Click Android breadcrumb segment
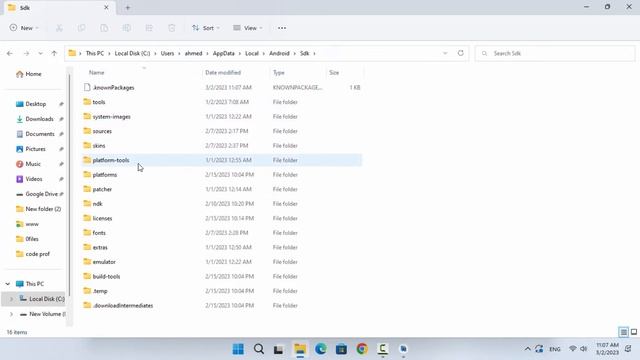Image resolution: width=640 pixels, height=360 pixels. (x=279, y=53)
